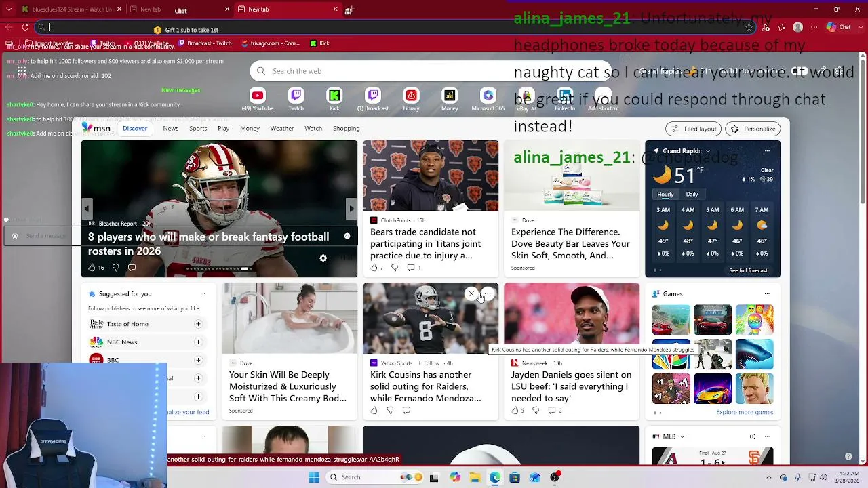Open more options on the Kirk Cousins card
This screenshot has height=488, width=868.
point(488,293)
